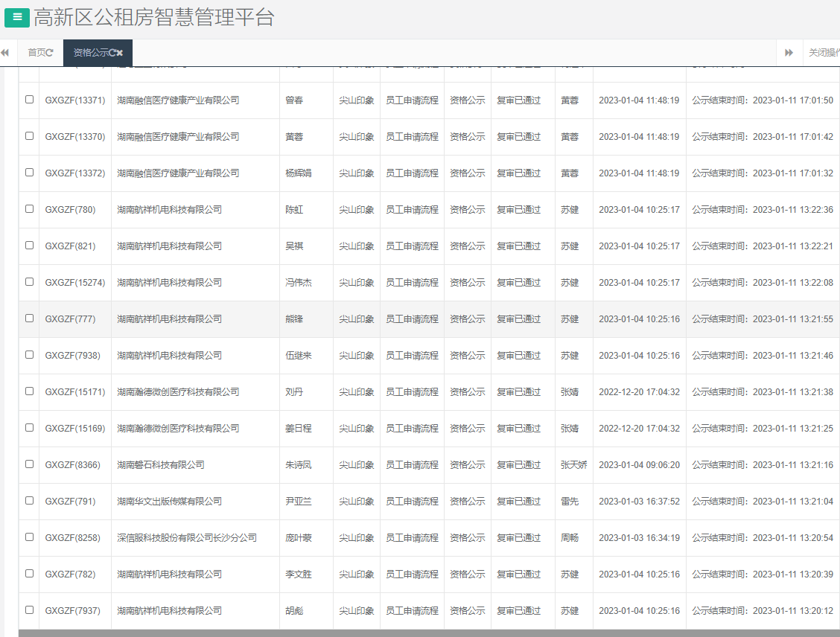Mark the checkbox for GXGZF(8366)
Image resolution: width=840 pixels, height=637 pixels.
[30, 464]
